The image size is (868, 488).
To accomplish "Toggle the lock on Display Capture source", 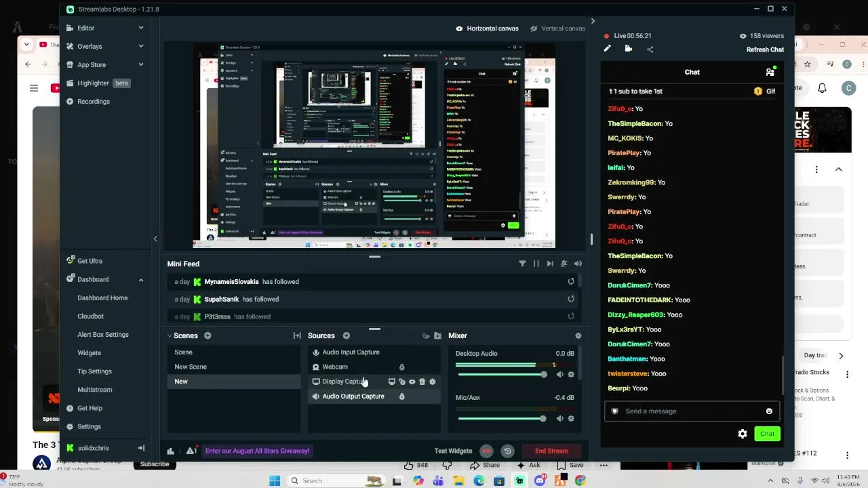I will [x=401, y=382].
